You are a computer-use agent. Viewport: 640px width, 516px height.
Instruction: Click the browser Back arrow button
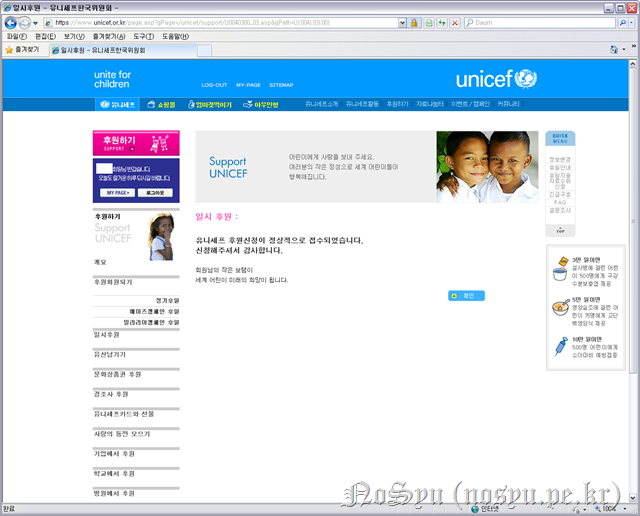tap(12, 22)
